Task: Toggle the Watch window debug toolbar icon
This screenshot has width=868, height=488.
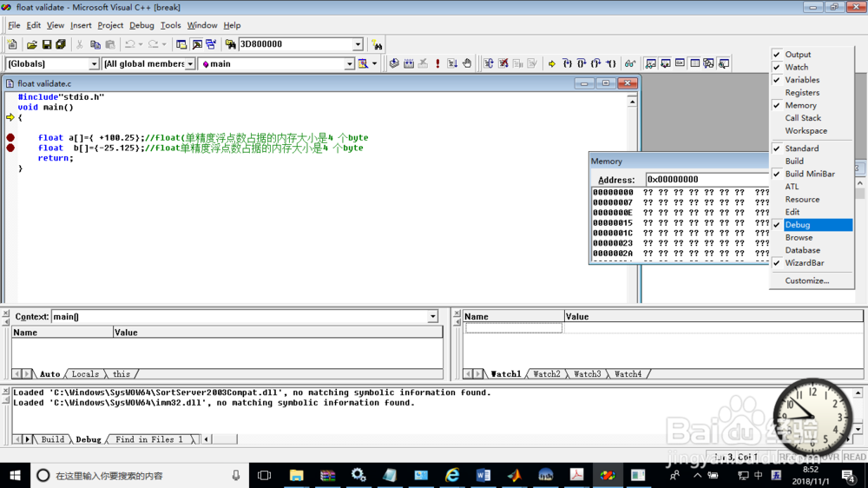Action: 651,63
